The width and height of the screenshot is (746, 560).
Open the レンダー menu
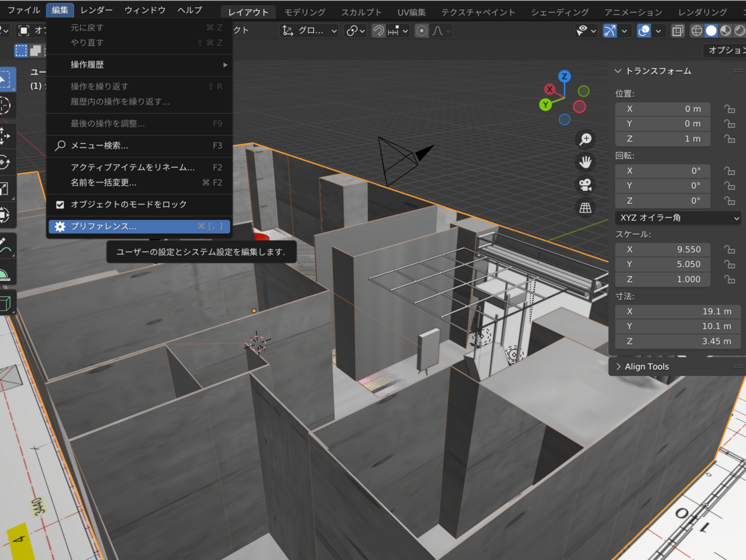(x=96, y=9)
